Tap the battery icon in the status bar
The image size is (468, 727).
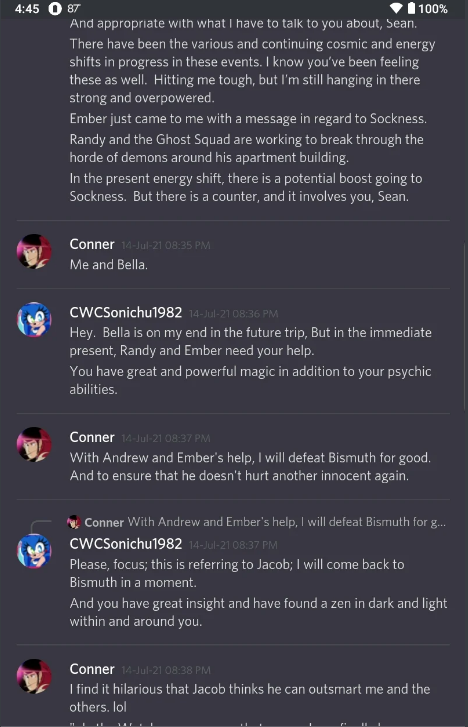point(411,8)
